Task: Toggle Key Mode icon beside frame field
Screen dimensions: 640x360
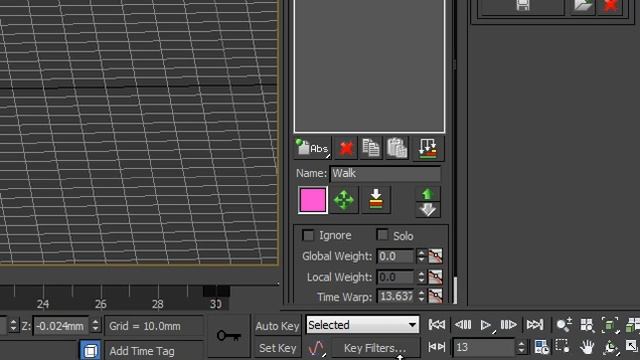Action: (x=437, y=347)
